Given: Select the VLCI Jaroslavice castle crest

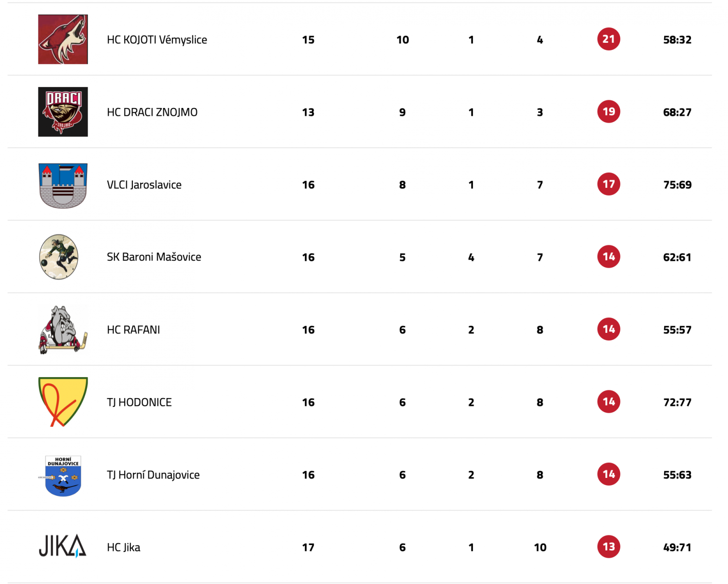Looking at the screenshot, I should [63, 185].
